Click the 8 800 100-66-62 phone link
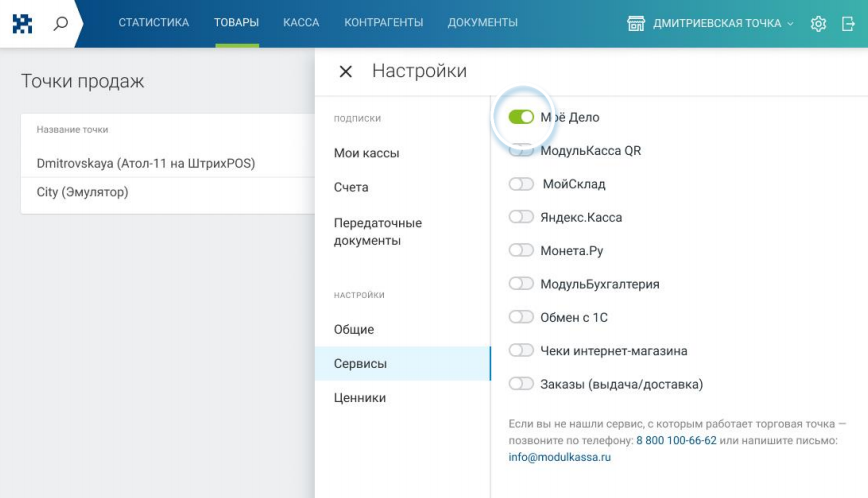The image size is (868, 498). (x=676, y=440)
